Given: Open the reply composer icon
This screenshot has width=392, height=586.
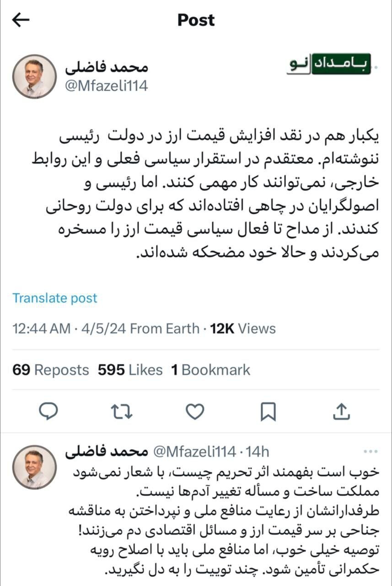Looking at the screenshot, I should [48, 412].
